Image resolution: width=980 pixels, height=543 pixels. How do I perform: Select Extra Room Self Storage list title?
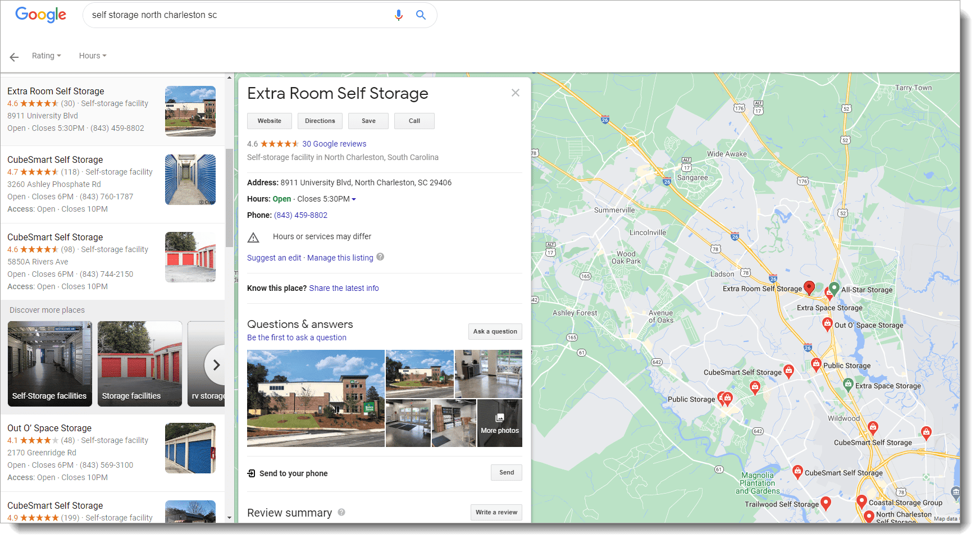click(x=56, y=91)
